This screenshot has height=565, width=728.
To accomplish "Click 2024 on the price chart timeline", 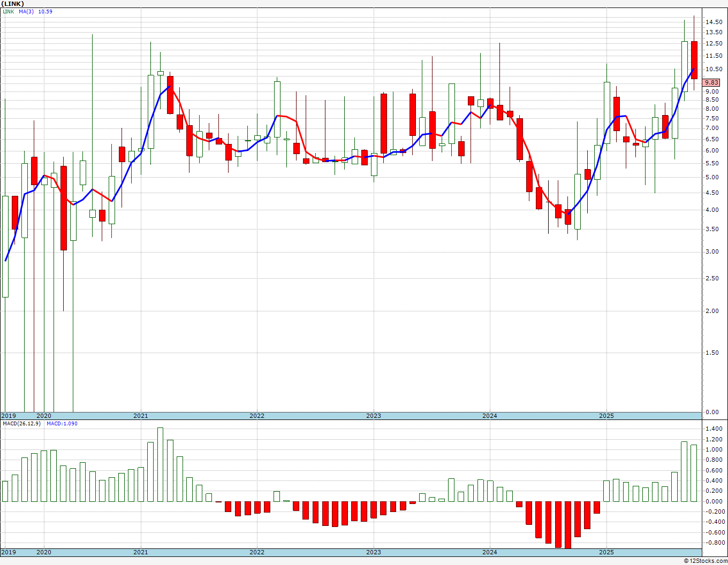I will 490,416.
